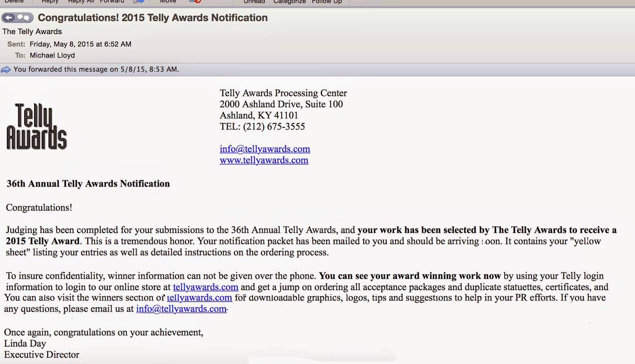The height and width of the screenshot is (364, 635).
Task: Click Reply All in the toolbar
Action: tap(81, 2)
